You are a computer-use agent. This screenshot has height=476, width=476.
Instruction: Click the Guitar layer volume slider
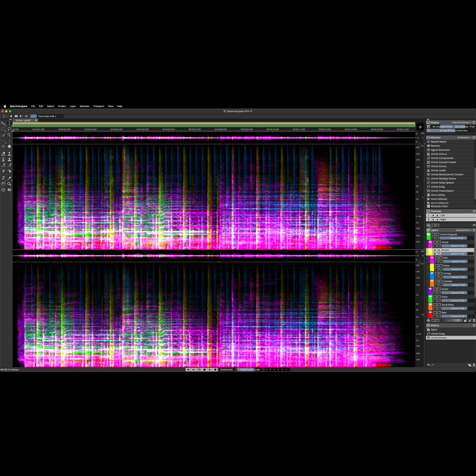click(458, 293)
